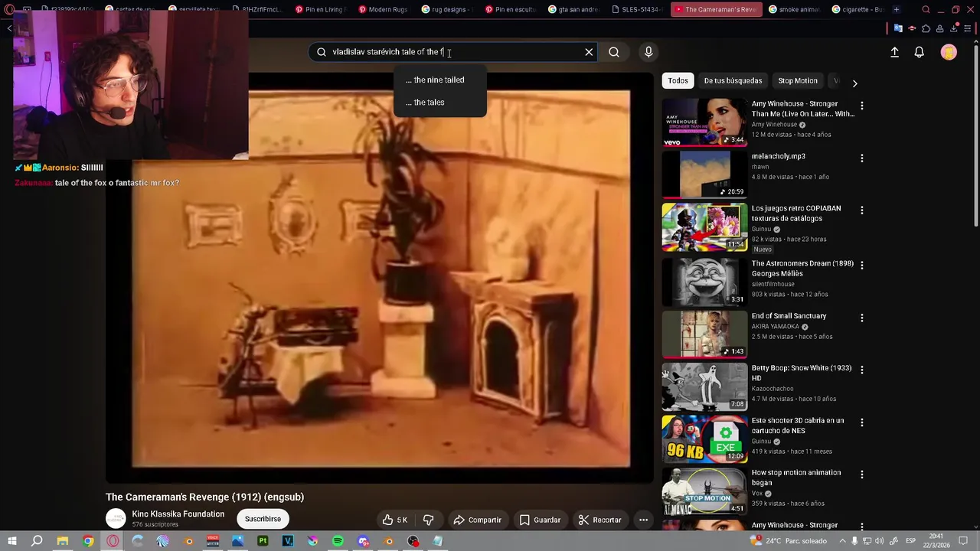980x551 pixels.
Task: Click the Recortar clip button
Action: tap(599, 520)
